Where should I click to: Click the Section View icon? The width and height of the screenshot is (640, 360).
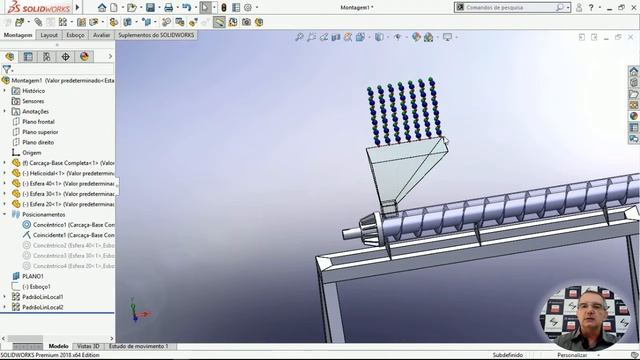[x=336, y=37]
